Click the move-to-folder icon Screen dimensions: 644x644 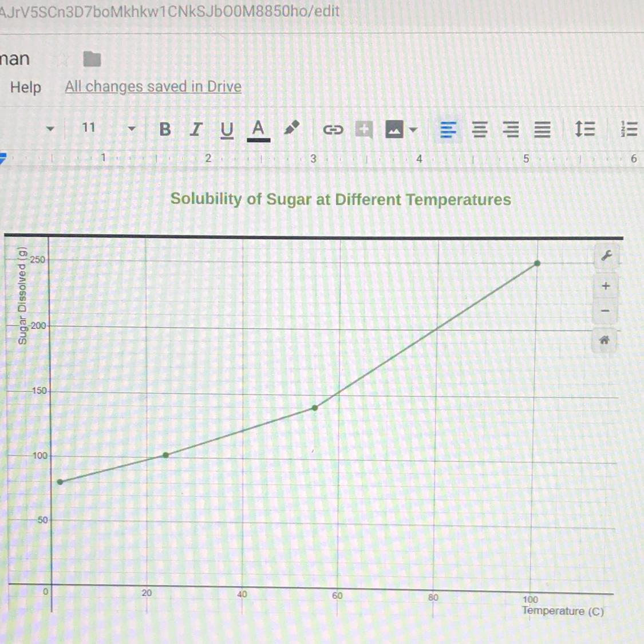[x=92, y=59]
